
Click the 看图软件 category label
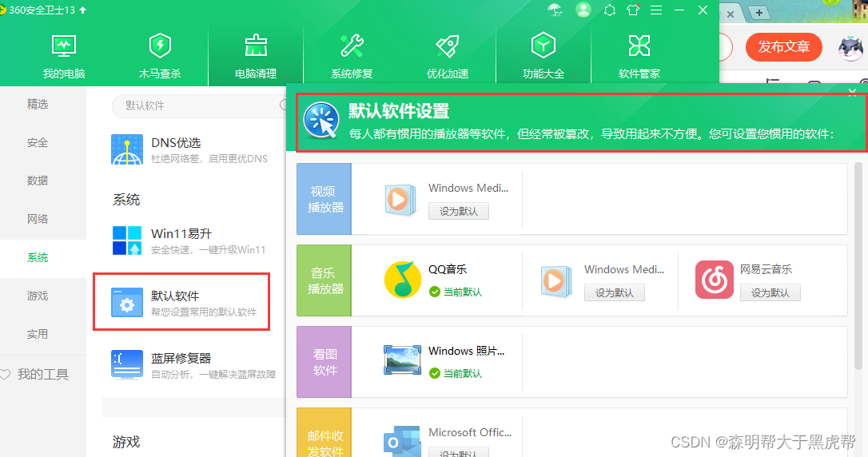click(x=325, y=362)
